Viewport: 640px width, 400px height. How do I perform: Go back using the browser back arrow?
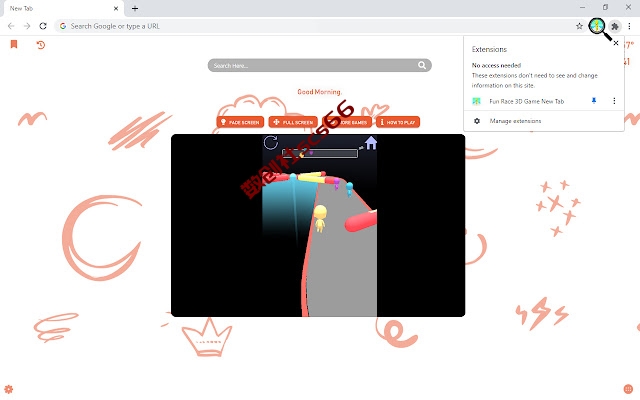pyautogui.click(x=11, y=26)
